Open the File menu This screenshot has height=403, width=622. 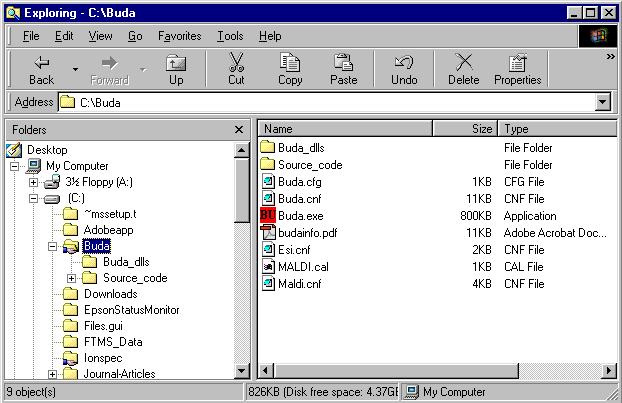pyautogui.click(x=31, y=36)
